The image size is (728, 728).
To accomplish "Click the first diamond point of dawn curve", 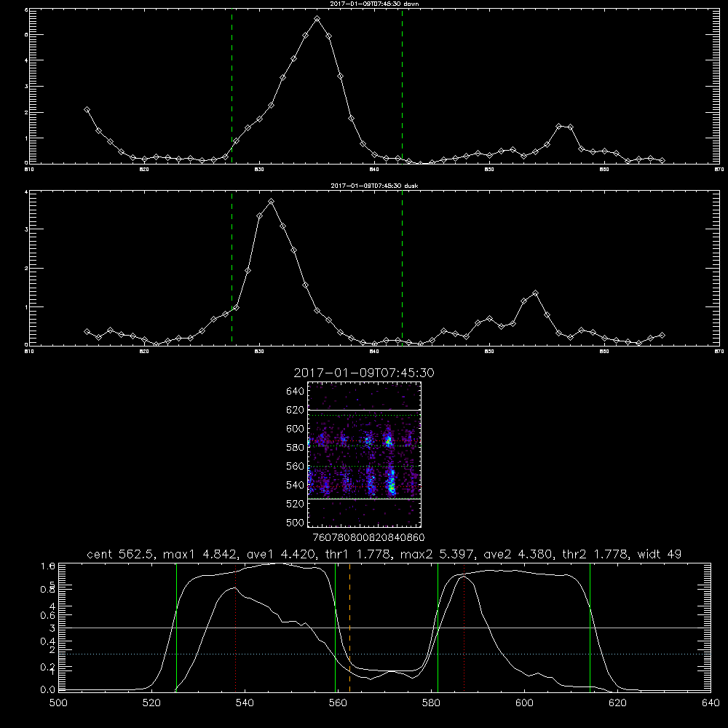I will (87, 110).
